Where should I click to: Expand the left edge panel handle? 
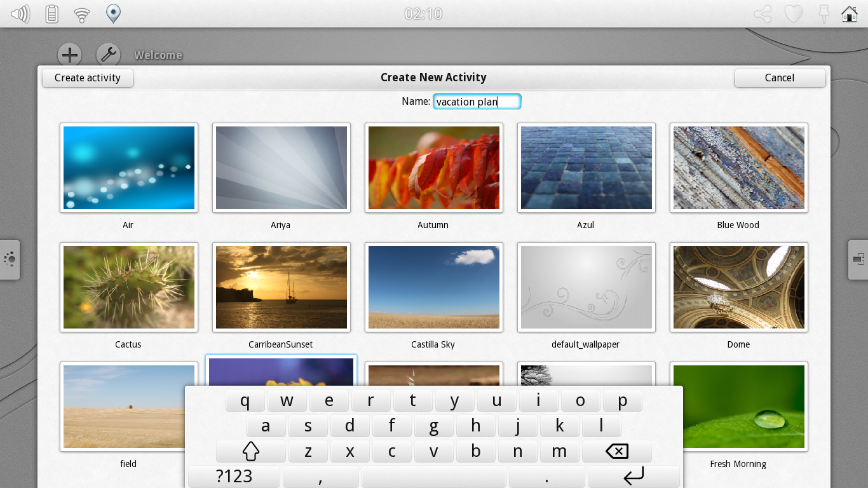10,259
